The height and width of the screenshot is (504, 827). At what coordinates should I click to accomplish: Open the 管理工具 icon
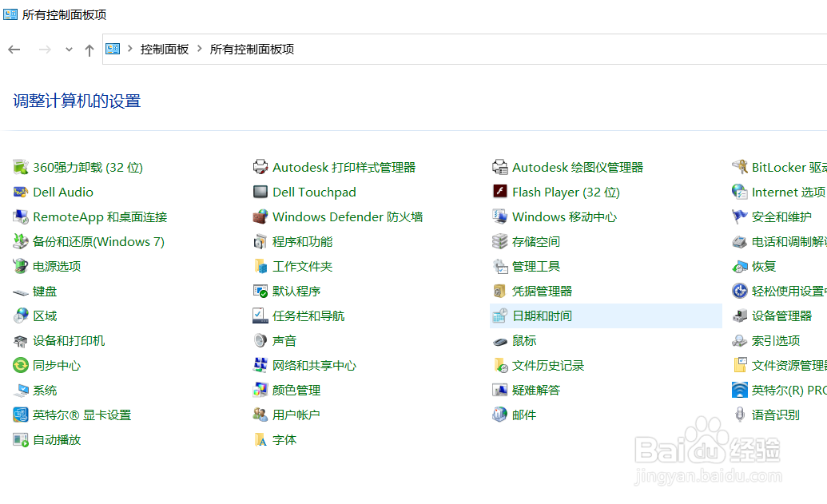[500, 266]
